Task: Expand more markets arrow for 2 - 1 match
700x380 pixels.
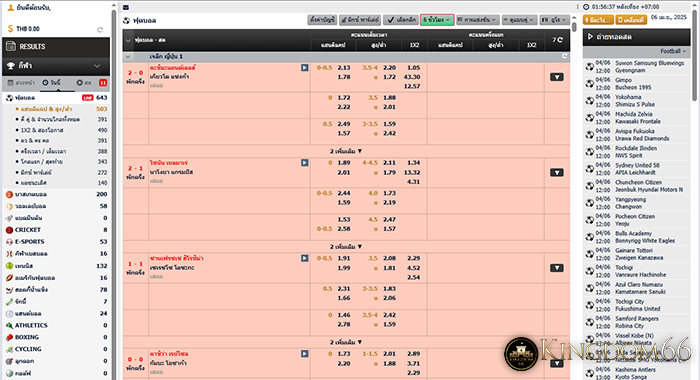Action: pos(557,172)
